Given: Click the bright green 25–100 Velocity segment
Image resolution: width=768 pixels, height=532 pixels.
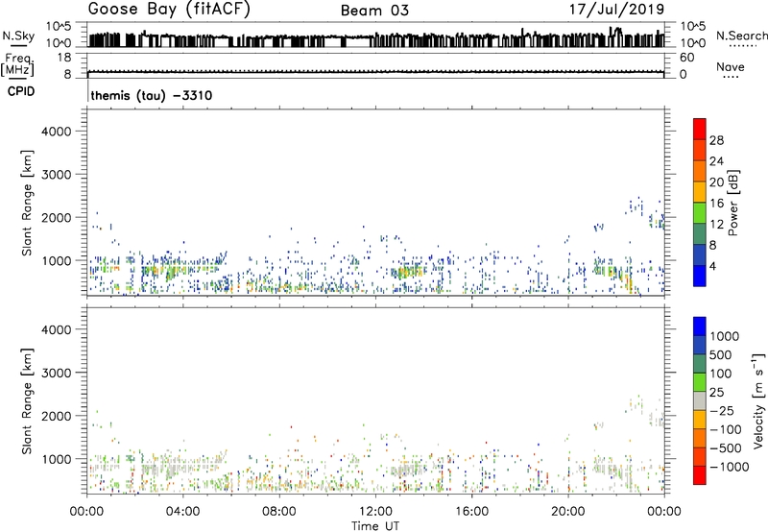Looking at the screenshot, I should click(700, 382).
